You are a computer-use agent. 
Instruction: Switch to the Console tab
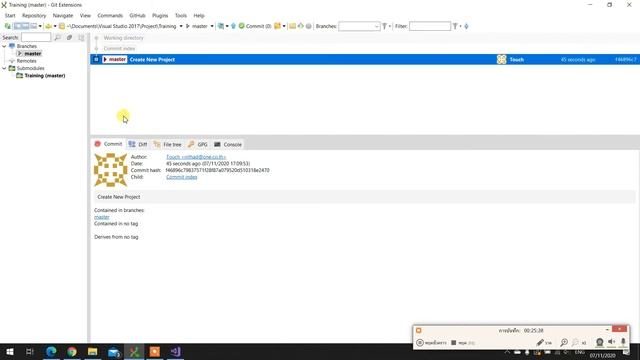pos(228,144)
